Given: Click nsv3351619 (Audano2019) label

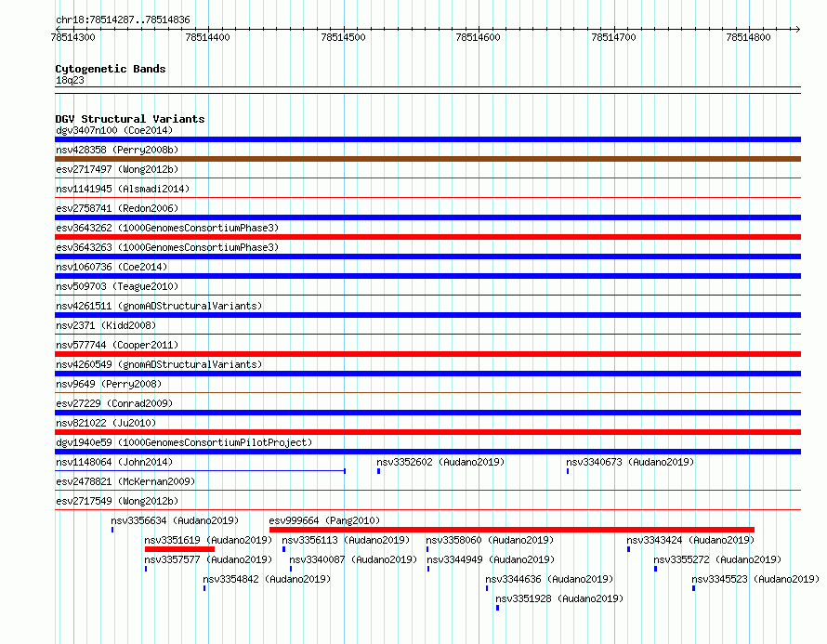Looking at the screenshot, I should (x=208, y=540).
